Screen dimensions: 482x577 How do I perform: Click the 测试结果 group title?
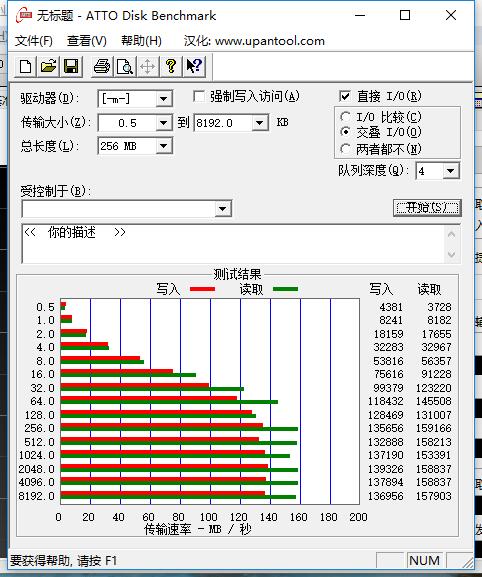tap(237, 274)
